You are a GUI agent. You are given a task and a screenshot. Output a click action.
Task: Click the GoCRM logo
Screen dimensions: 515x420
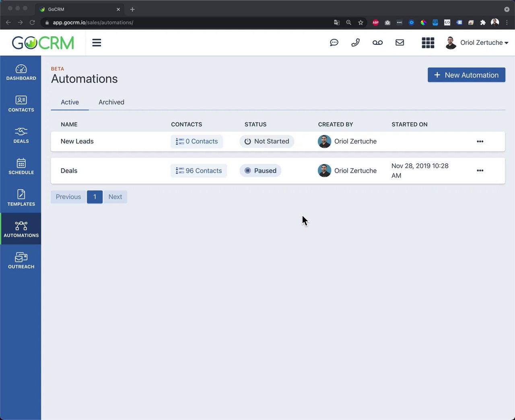(43, 43)
